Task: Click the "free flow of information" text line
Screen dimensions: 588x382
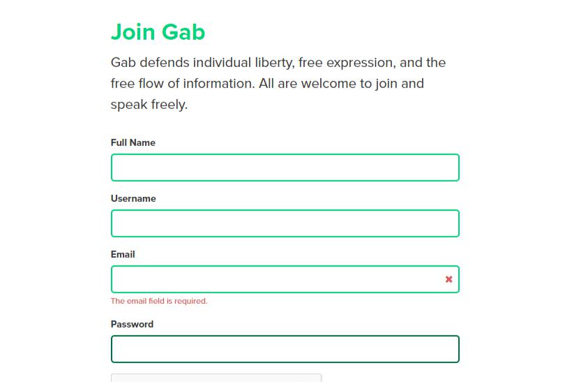Action: [266, 84]
